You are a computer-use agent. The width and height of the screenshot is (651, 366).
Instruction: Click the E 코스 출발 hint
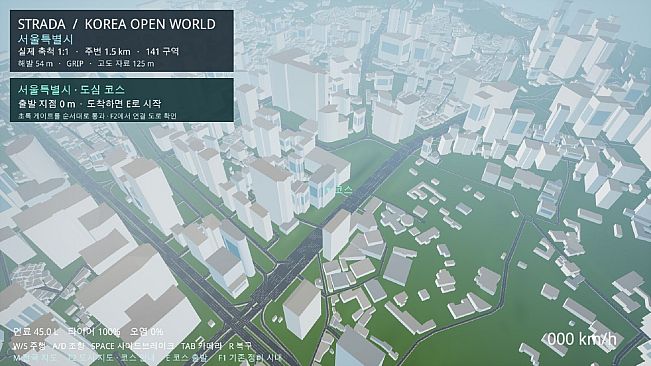(x=186, y=357)
